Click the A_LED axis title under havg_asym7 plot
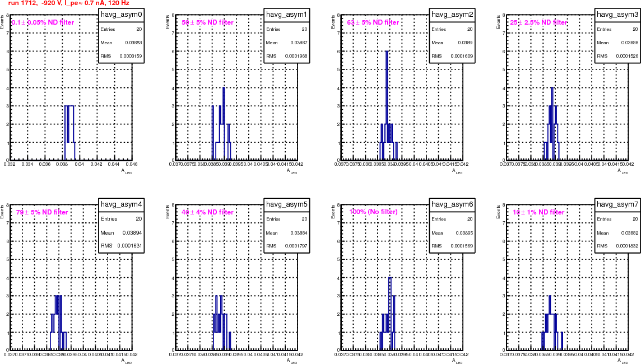Viewport: 641px width, 364px height. pos(623,361)
